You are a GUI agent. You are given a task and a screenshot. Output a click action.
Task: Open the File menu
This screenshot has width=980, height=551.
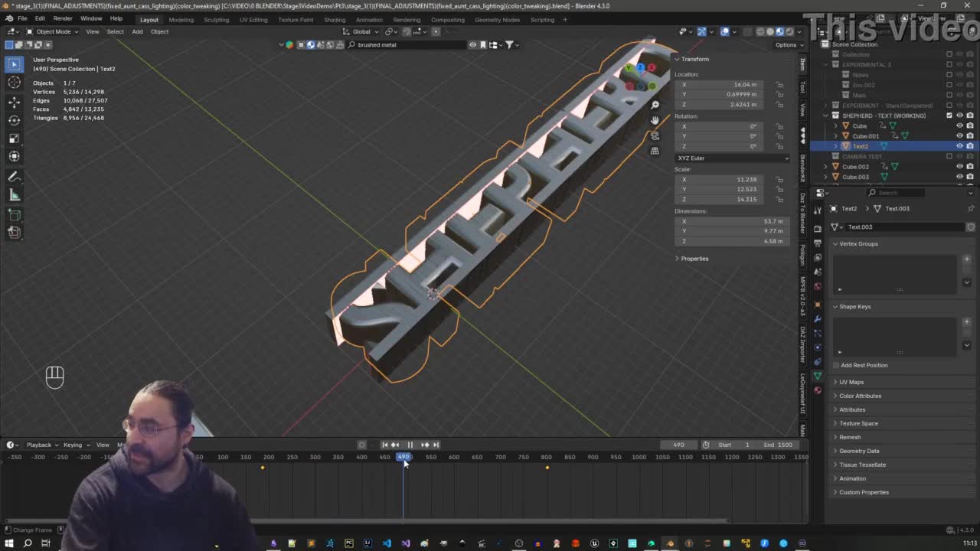point(22,18)
